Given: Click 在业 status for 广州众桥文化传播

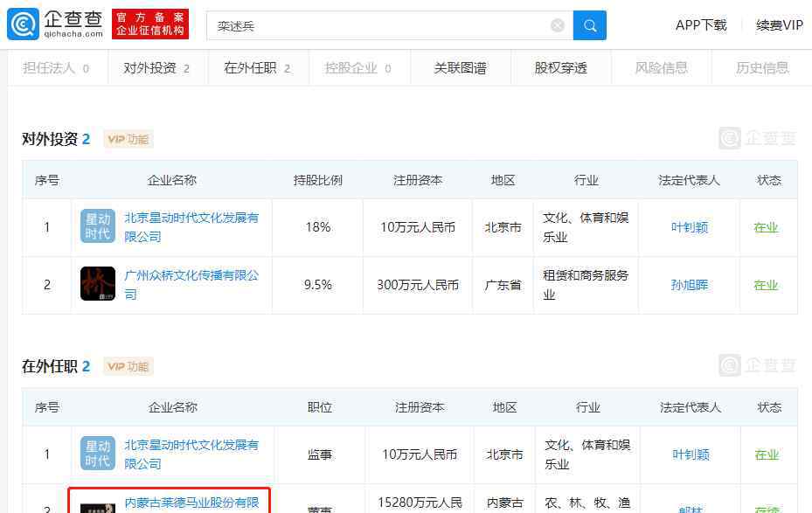Looking at the screenshot, I should [x=766, y=285].
